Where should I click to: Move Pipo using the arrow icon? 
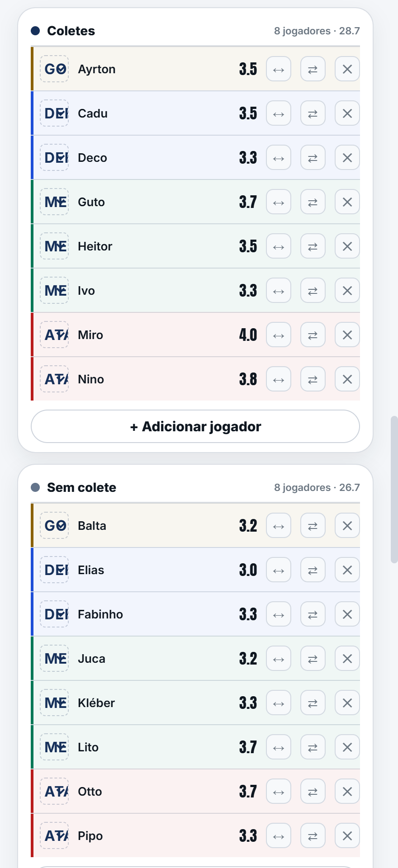pos(279,836)
